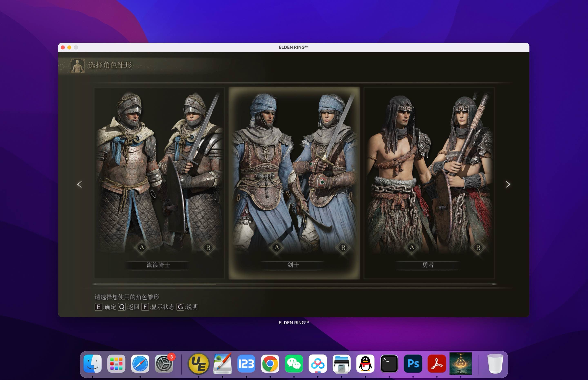The image size is (588, 380).
Task: Open Safari from the Dock
Action: [140, 364]
